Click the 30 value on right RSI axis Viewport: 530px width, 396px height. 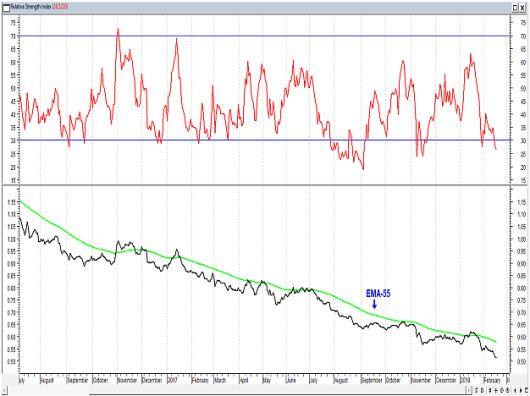click(523, 141)
